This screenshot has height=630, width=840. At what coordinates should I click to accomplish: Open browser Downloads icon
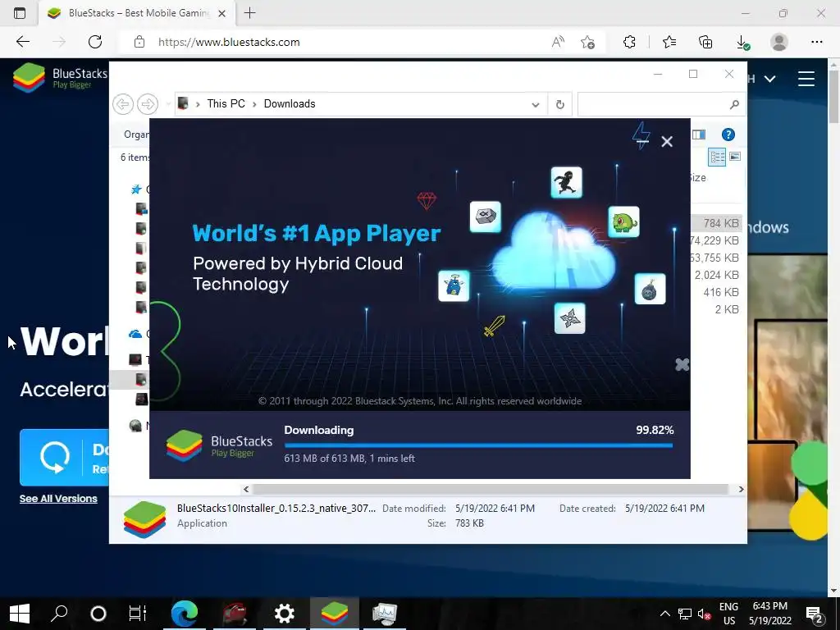tap(742, 43)
